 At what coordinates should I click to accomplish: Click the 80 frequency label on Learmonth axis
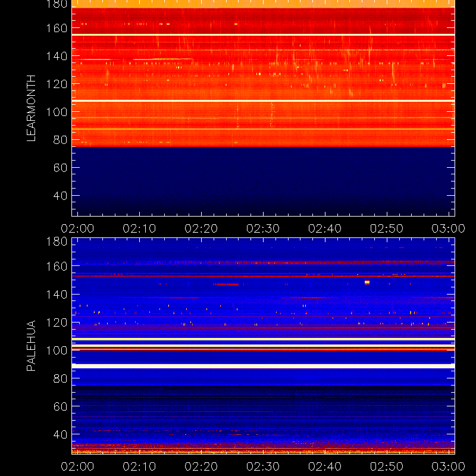(x=61, y=140)
